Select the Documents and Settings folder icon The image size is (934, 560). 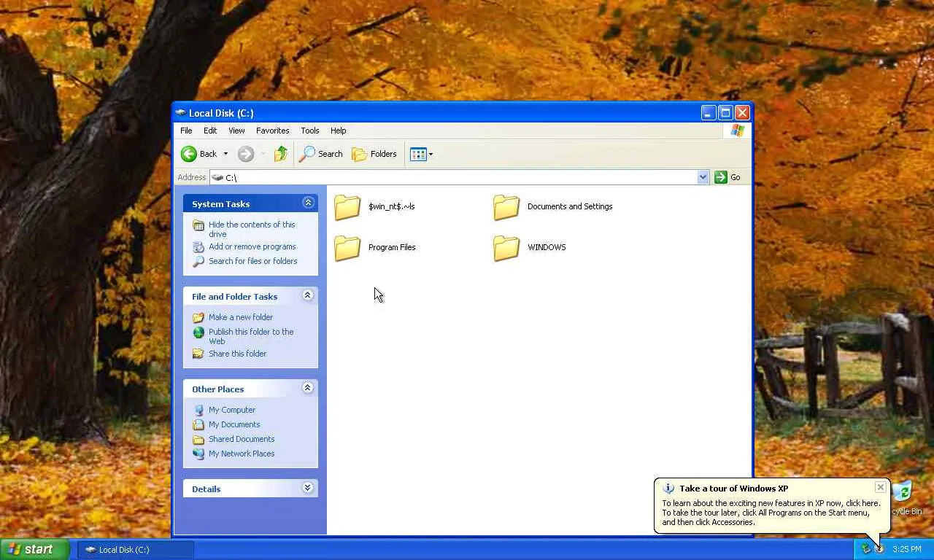click(x=506, y=207)
